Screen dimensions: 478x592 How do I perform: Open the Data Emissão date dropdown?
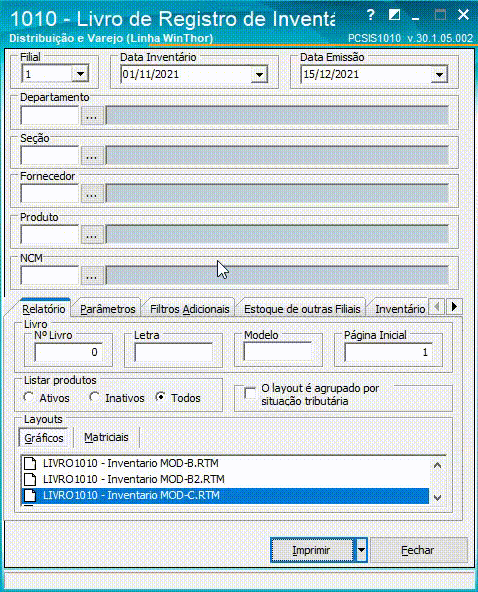pyautogui.click(x=439, y=75)
